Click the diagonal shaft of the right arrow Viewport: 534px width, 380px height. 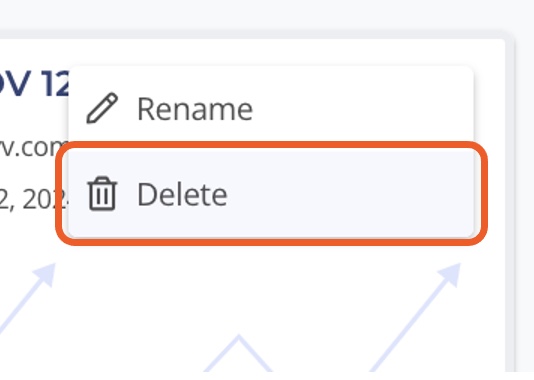tap(409, 325)
